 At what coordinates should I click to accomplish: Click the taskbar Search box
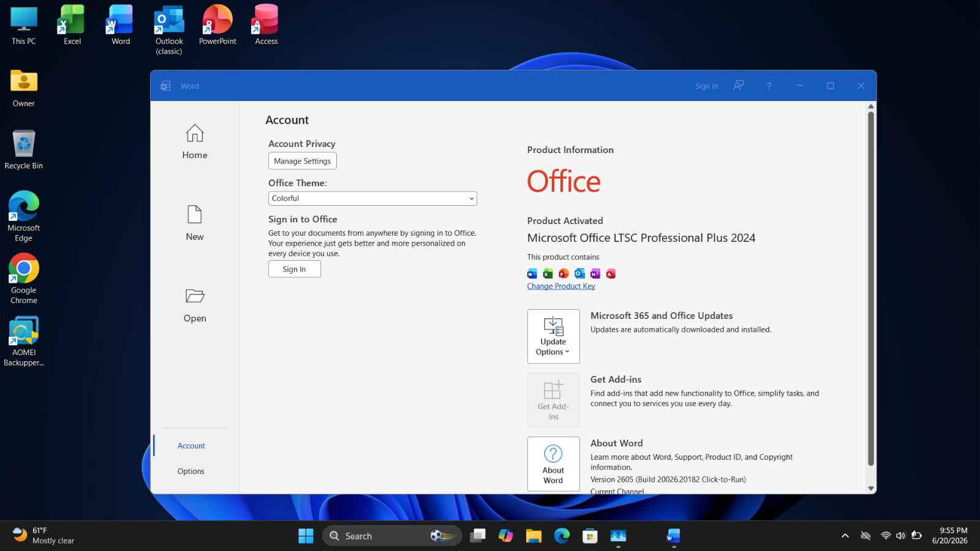[392, 536]
